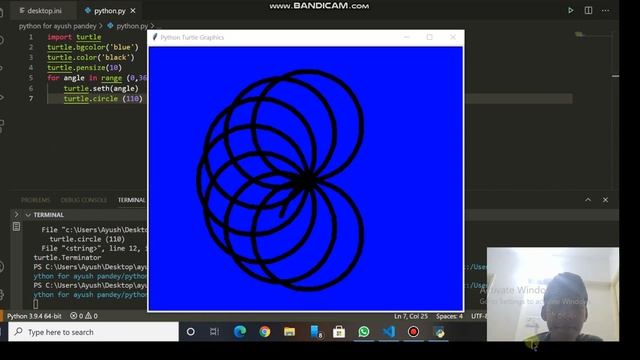Viewport: 640px width, 360px height.
Task: Open the editor More Actions ellipsis
Action: (605, 11)
